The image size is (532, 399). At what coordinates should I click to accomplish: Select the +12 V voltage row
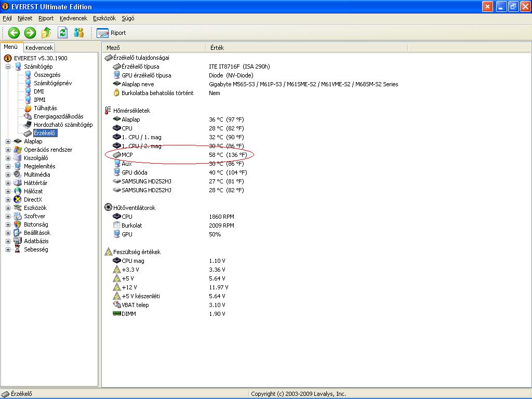tap(170, 287)
